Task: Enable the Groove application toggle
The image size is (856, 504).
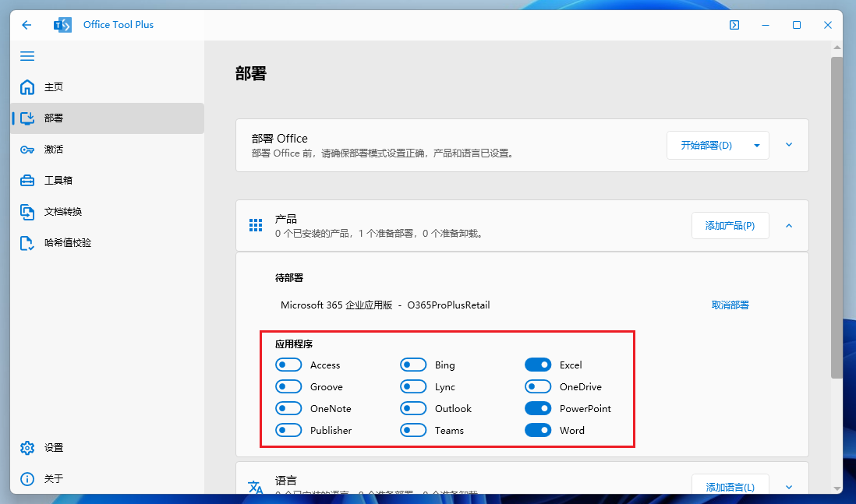Action: point(288,386)
